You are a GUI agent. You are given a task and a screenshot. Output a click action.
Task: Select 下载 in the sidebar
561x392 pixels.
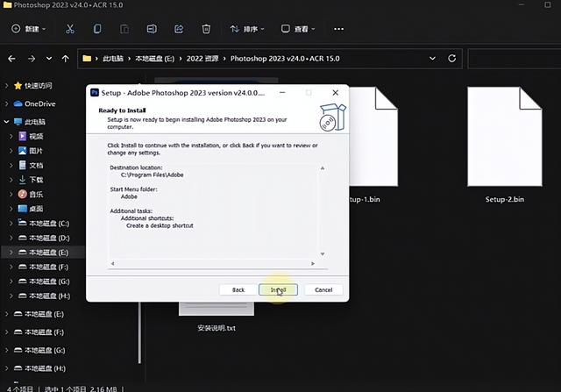36,180
